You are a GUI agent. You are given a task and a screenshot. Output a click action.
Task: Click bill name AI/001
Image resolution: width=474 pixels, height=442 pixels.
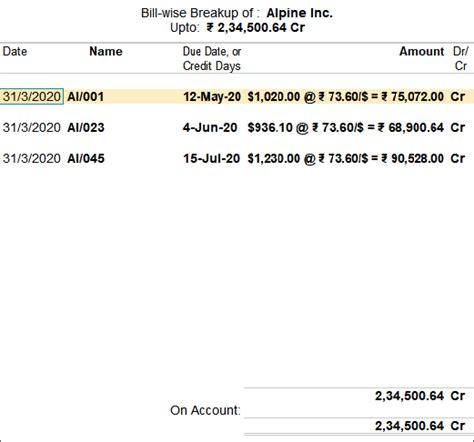(85, 97)
